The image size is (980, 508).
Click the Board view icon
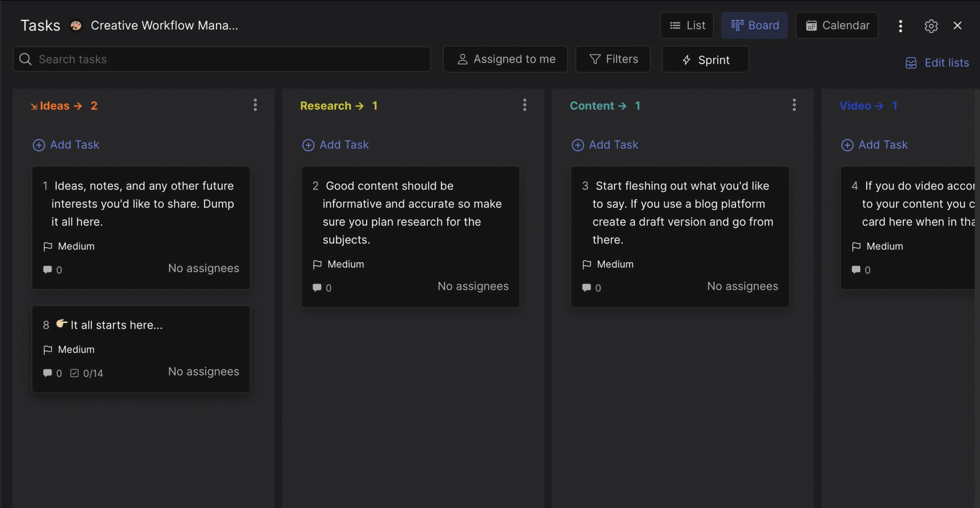tap(738, 25)
